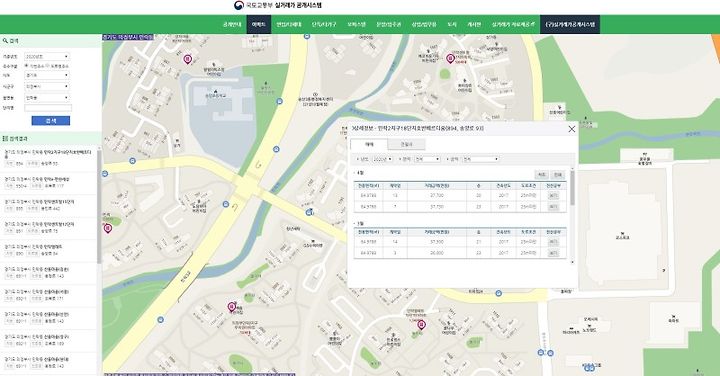Click 보기 button in the 37,300 price row
Viewport: 720px width, 376px height.
click(553, 241)
